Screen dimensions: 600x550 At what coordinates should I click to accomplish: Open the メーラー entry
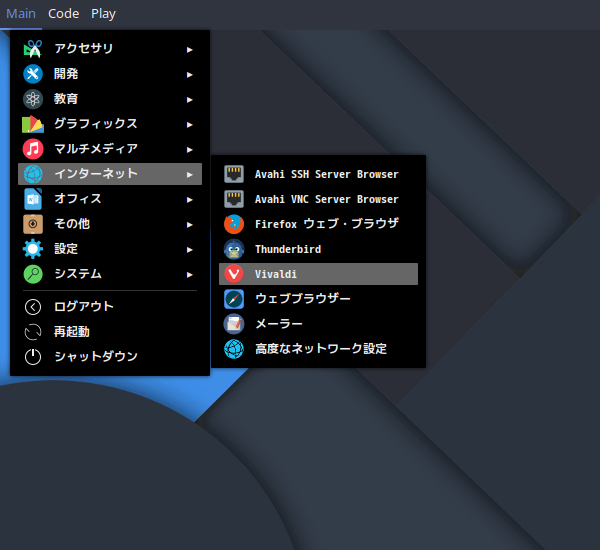[318, 324]
